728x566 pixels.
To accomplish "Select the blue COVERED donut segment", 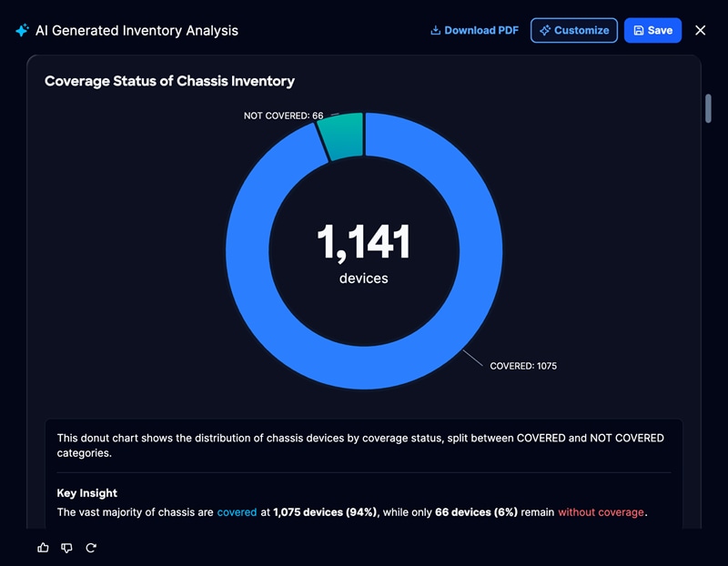I will pos(480,251).
